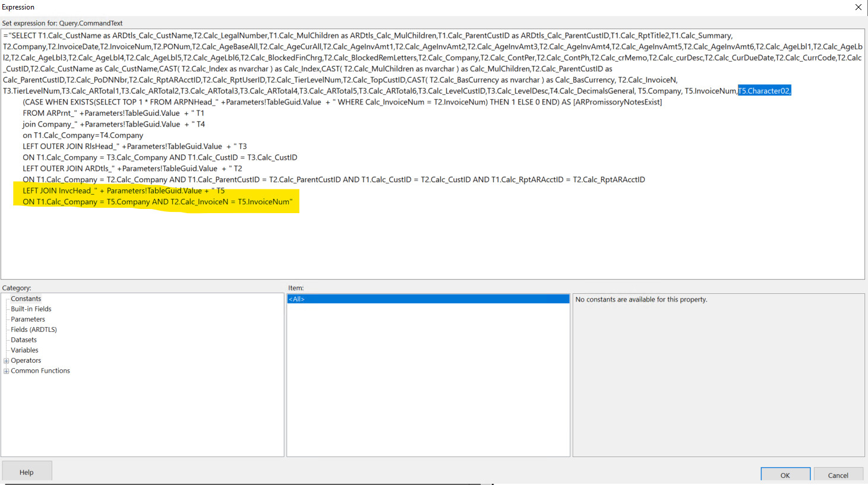Image resolution: width=868 pixels, height=485 pixels.
Task: Click the OK button
Action: coord(785,475)
